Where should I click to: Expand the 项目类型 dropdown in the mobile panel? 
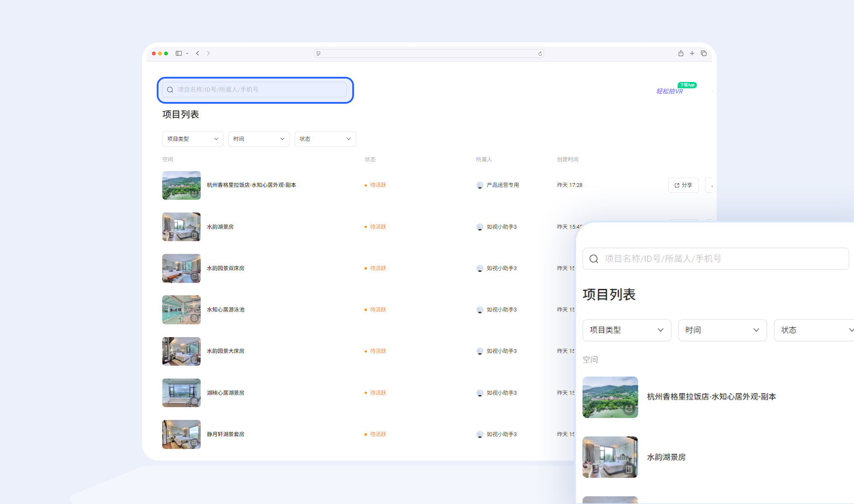[x=626, y=330]
